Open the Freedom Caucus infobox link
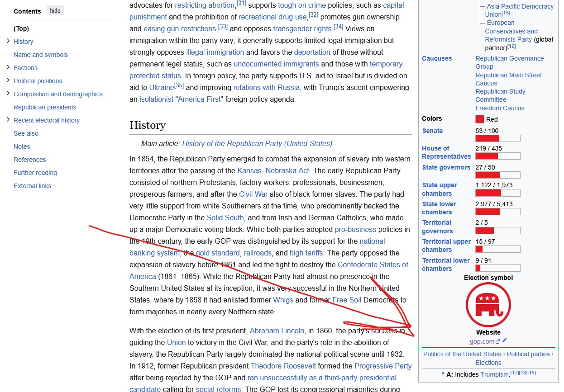The image size is (564, 392). (500, 108)
